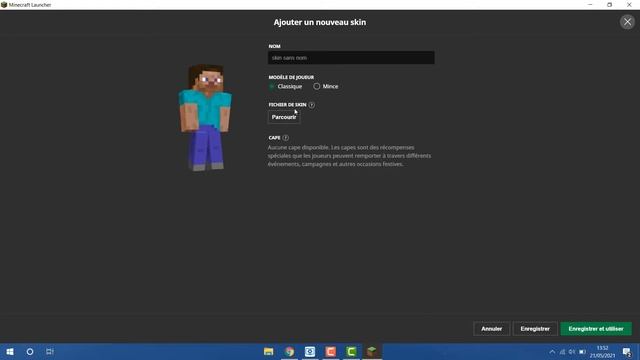This screenshot has width=640, height=360.
Task: Open the Windows Start menu
Action: [10, 351]
